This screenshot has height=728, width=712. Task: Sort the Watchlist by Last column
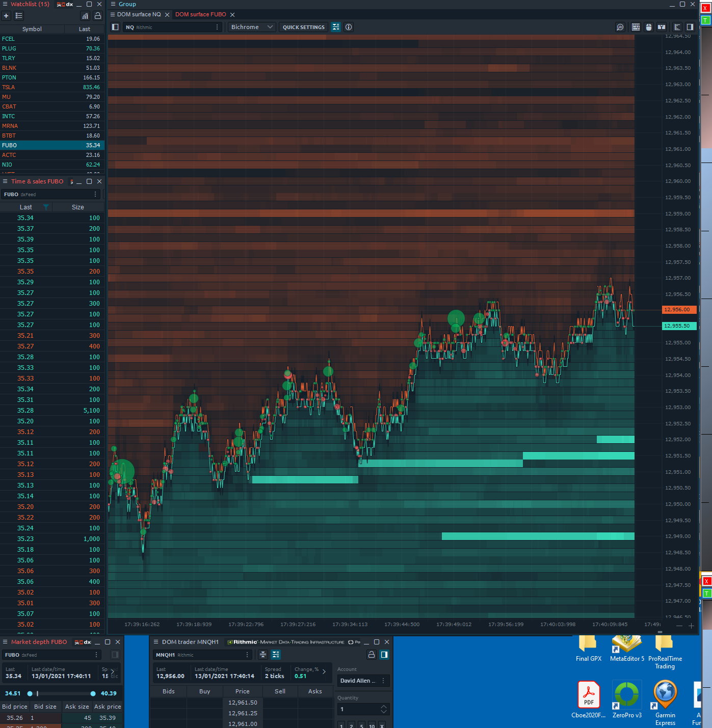tap(85, 29)
